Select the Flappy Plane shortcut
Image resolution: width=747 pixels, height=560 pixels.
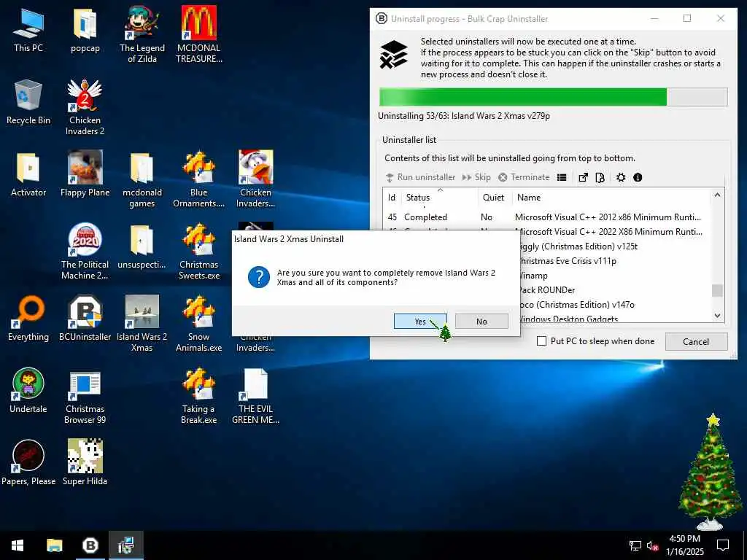click(85, 174)
